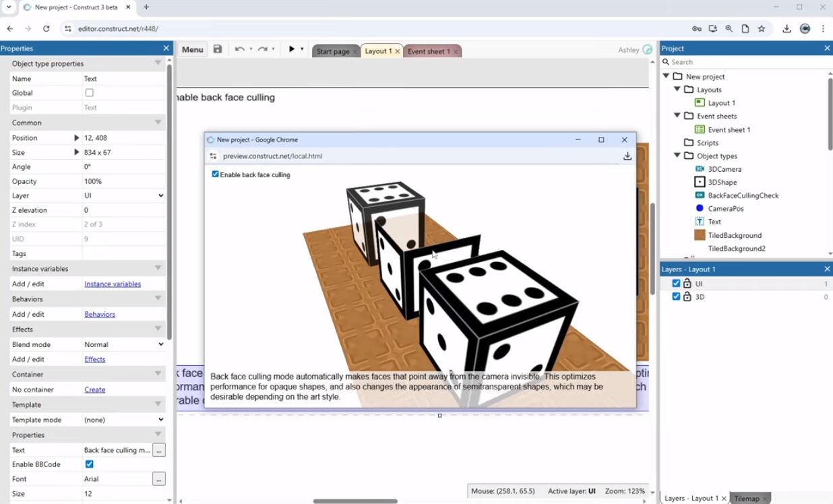Bookmark this page with the star icon
Viewport: 833px width, 504px height.
[x=762, y=29]
